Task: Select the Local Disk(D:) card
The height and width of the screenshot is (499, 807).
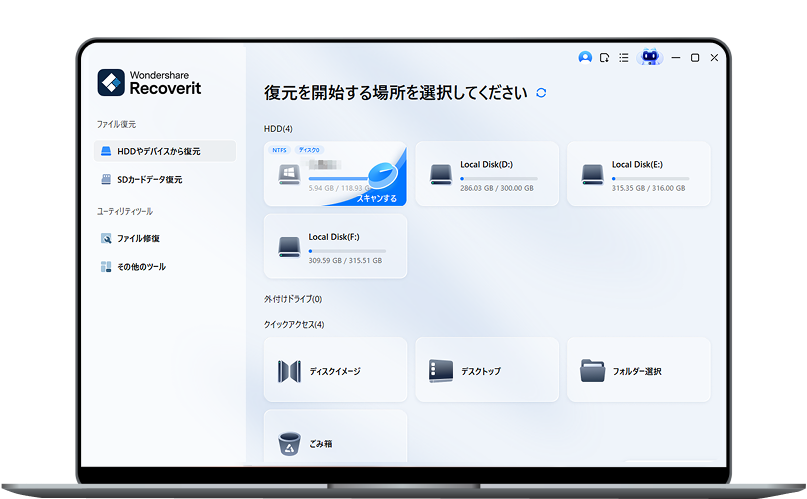Action: 487,174
